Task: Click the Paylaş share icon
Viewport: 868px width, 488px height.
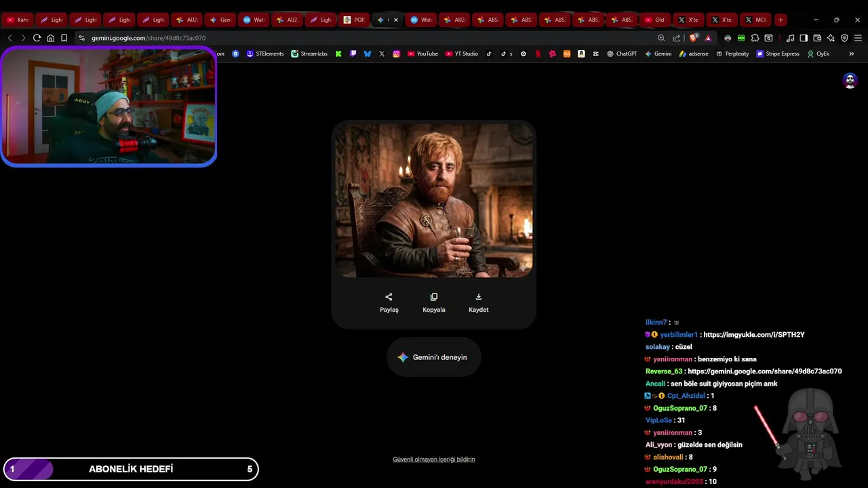Action: coord(389,297)
